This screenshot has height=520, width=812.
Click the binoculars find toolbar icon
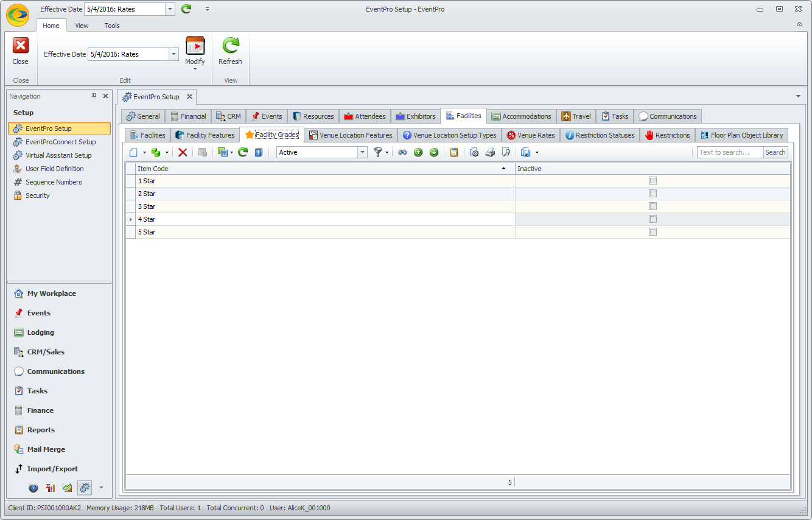402,152
